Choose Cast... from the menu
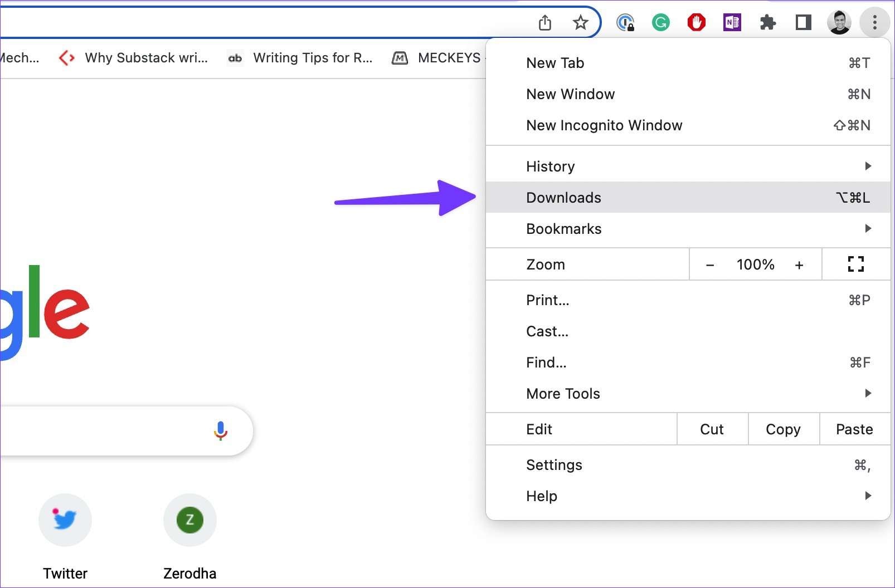The height and width of the screenshot is (588, 895). [688, 331]
